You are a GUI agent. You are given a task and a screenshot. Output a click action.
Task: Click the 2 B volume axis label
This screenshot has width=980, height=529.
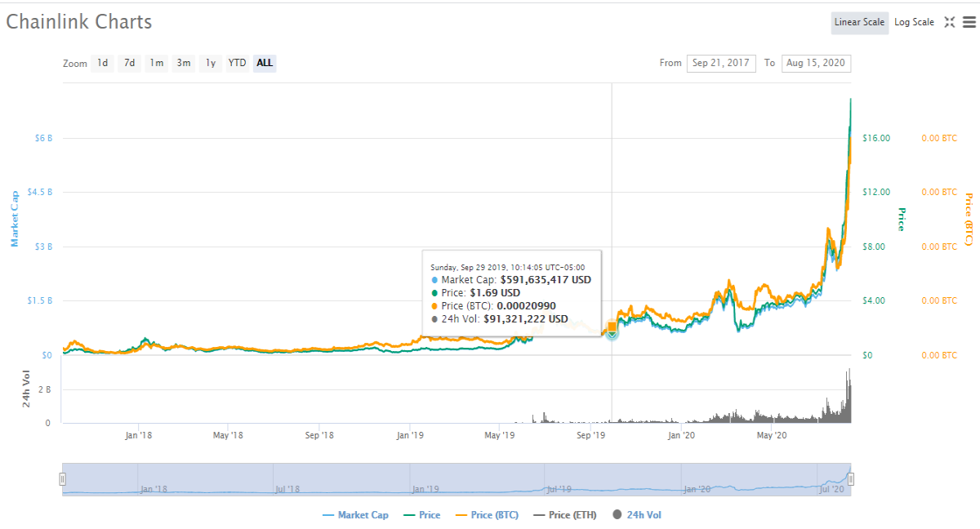click(45, 390)
